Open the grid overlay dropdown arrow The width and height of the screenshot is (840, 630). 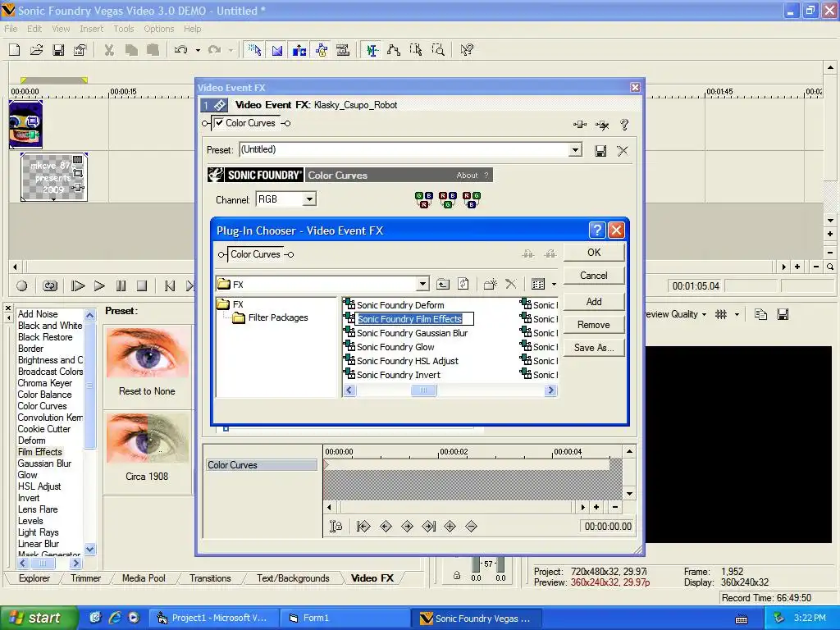pyautogui.click(x=737, y=314)
